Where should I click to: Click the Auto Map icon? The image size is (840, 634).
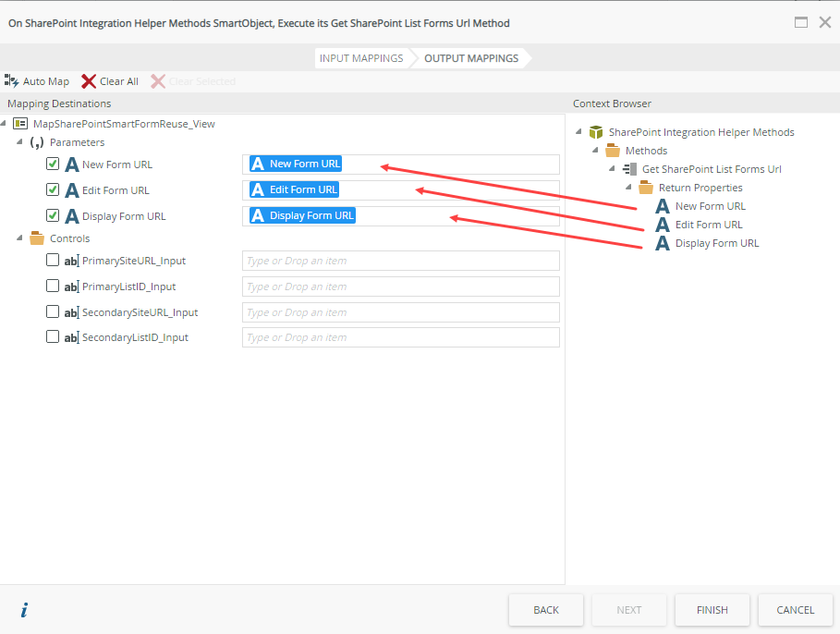(x=12, y=81)
